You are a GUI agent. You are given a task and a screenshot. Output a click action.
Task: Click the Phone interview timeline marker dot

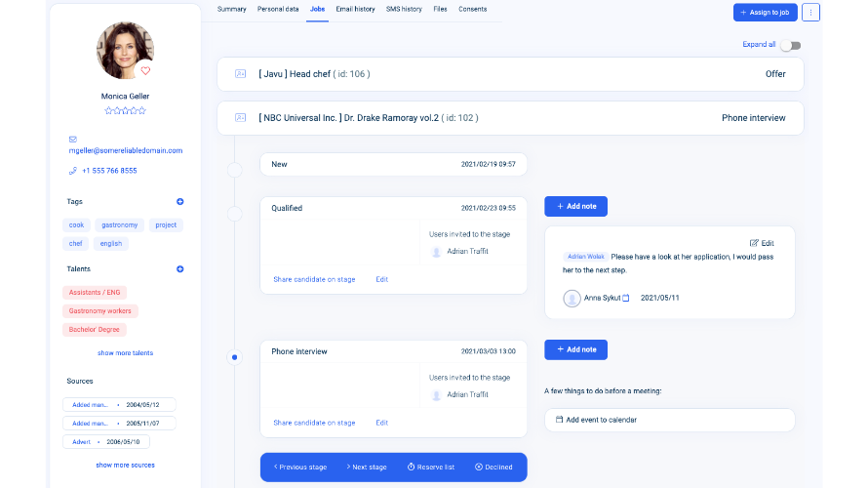coord(235,357)
